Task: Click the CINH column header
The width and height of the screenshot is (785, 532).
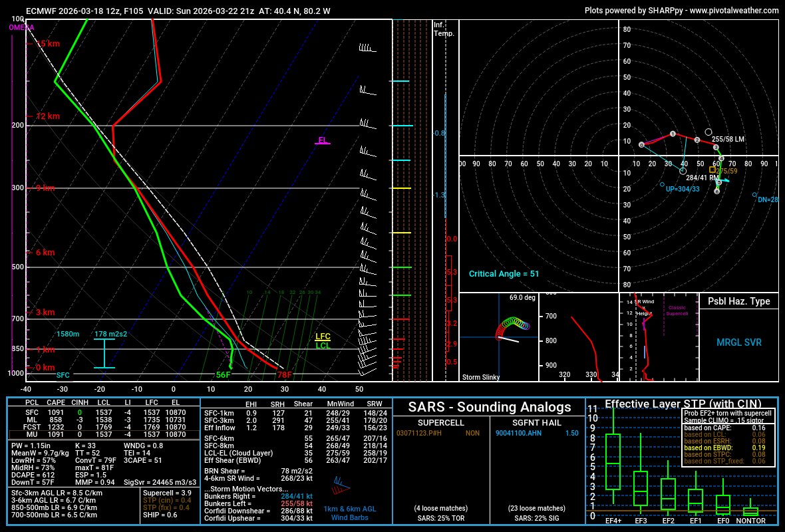Action: 80,402
